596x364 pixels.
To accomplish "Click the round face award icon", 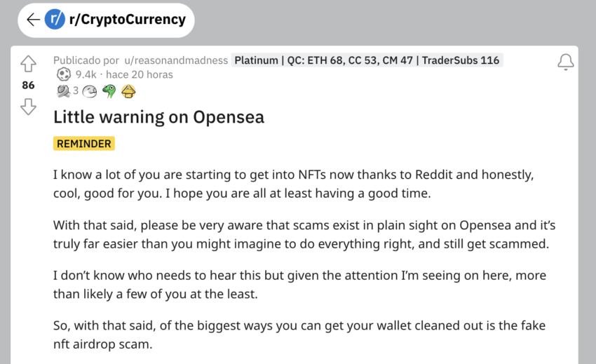I will click(90, 90).
